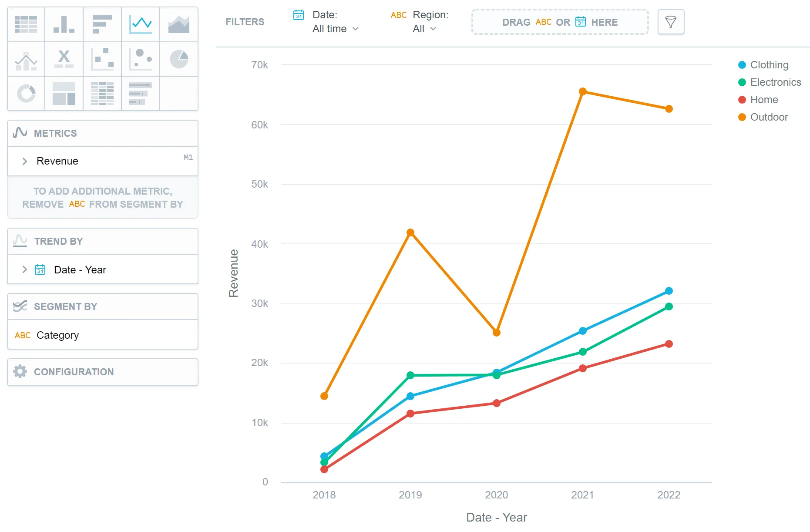Image resolution: width=810 pixels, height=532 pixels.
Task: Select the bubble chart type
Action: (x=141, y=59)
